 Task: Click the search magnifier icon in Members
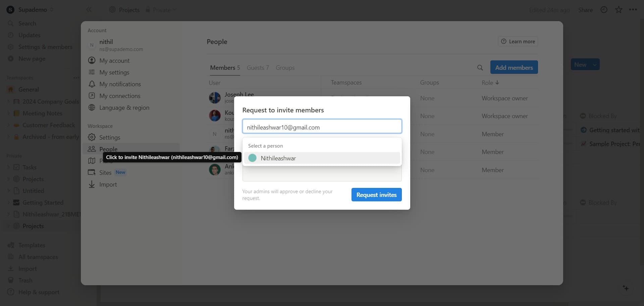480,68
